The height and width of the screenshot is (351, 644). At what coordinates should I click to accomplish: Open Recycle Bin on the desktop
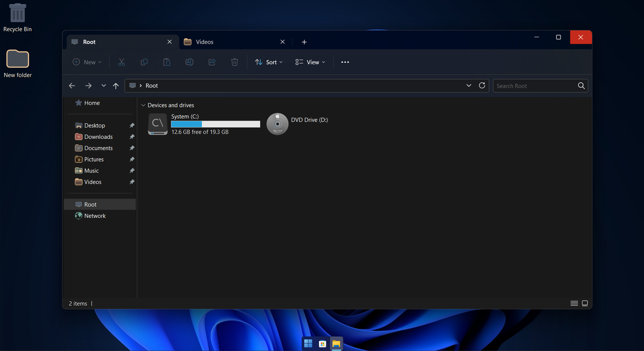[18, 17]
